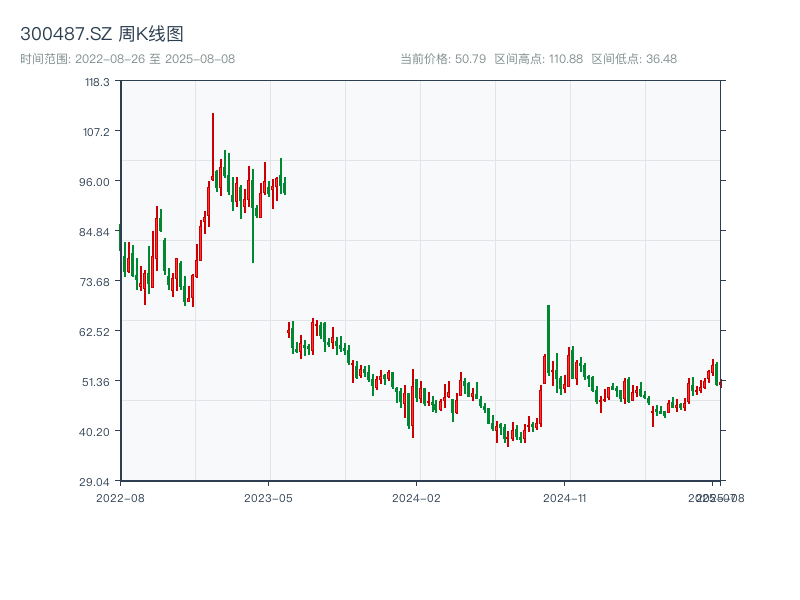Click the 2024-11 x-axis date label
The height and width of the screenshot is (600, 800).
pos(565,497)
